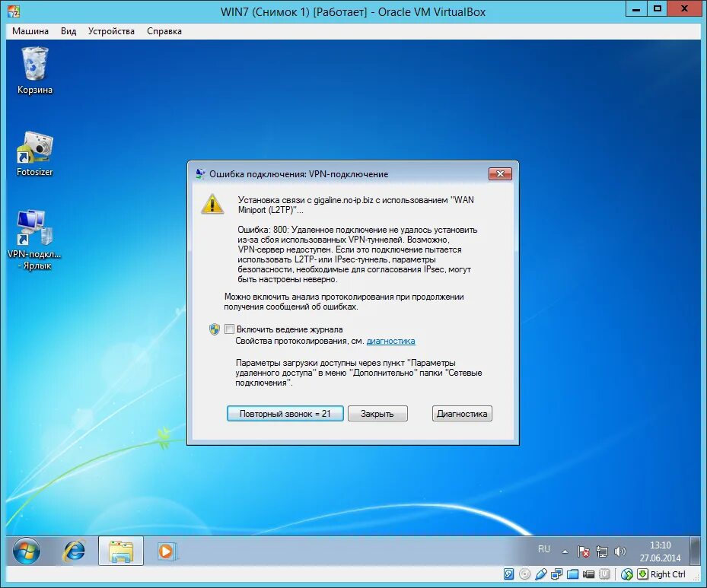The width and height of the screenshot is (707, 588).
Task: Click VirtualBox shared folders indicator
Action: [x=572, y=574]
